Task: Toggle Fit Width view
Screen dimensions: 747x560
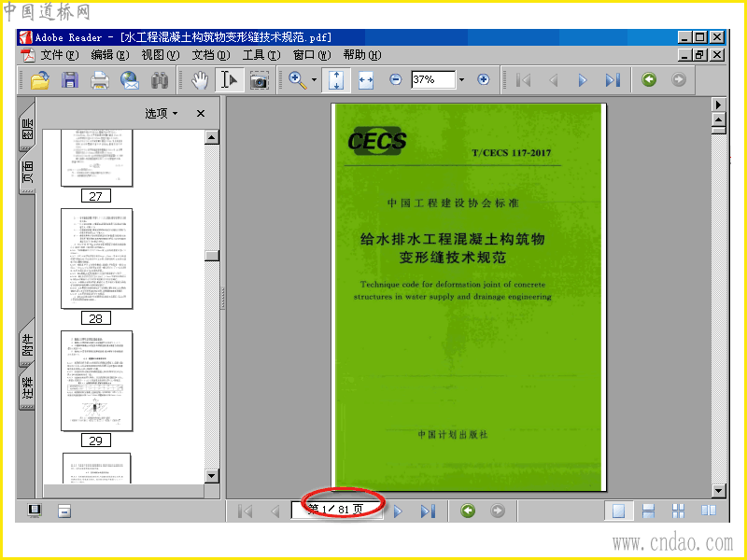Action: point(366,79)
